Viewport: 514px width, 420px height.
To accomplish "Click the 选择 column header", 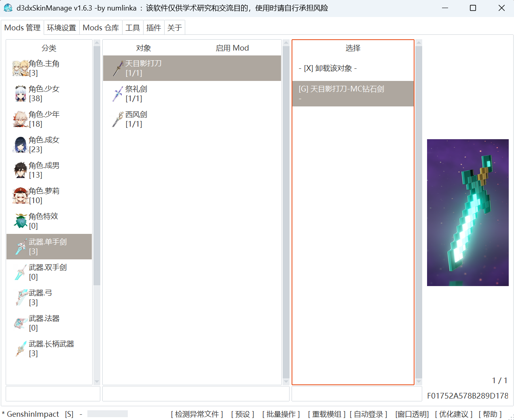I will coord(353,48).
